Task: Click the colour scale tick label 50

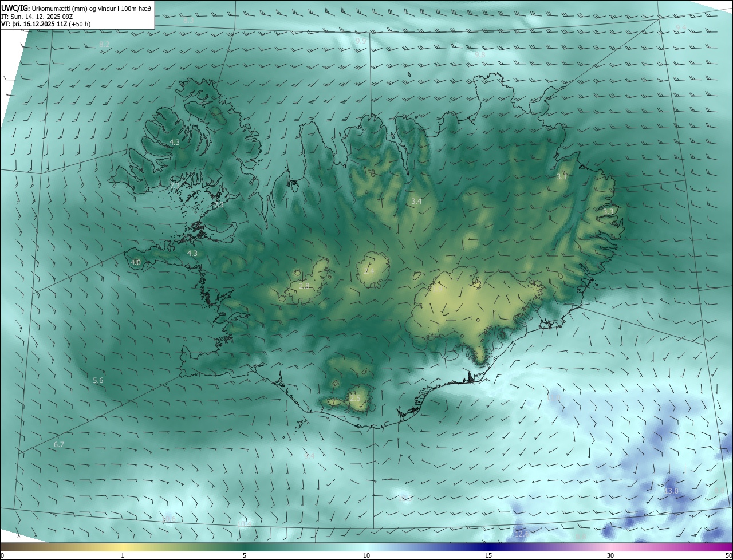Action: [728, 555]
